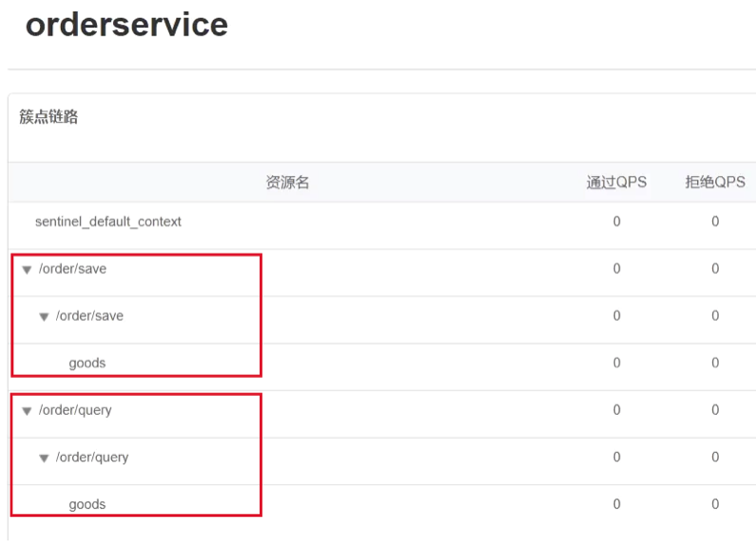Viewport: 756px width, 550px height.
Task: Click 拒绝QPS value of top /order/query row
Action: tap(715, 410)
